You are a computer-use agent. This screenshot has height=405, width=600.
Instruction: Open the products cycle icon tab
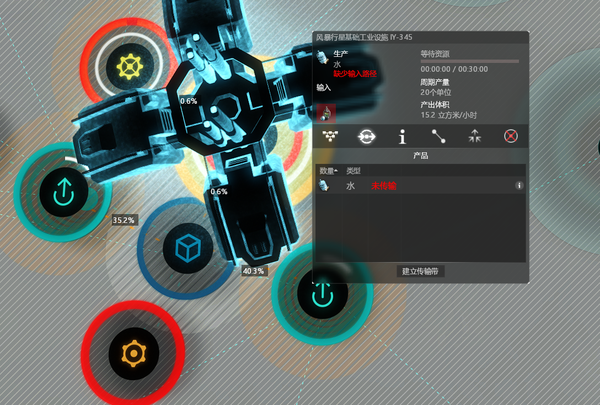(367, 136)
